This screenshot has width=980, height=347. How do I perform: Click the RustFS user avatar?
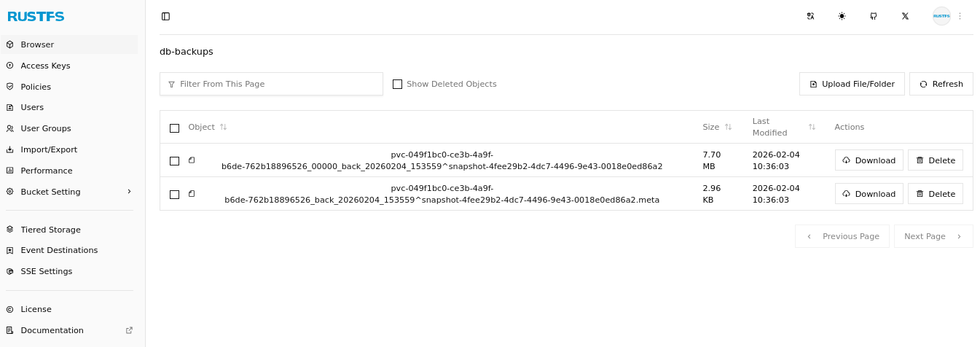click(x=941, y=16)
